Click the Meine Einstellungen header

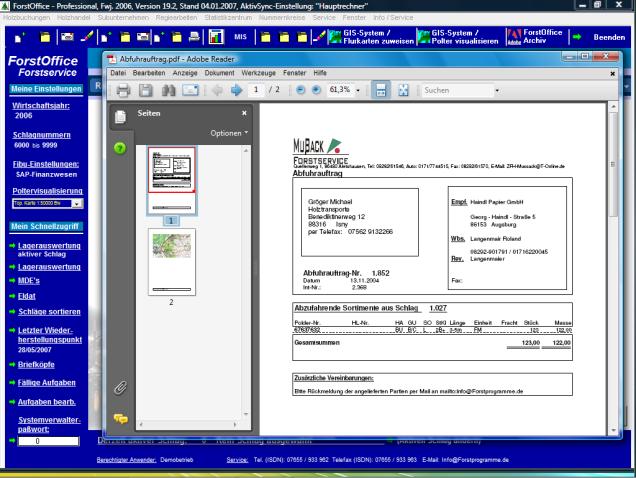[46, 89]
